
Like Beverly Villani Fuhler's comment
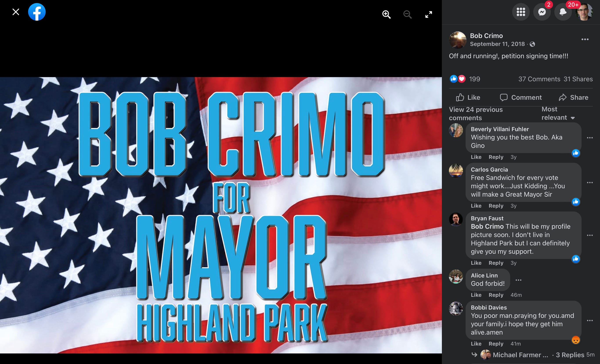[x=476, y=157]
